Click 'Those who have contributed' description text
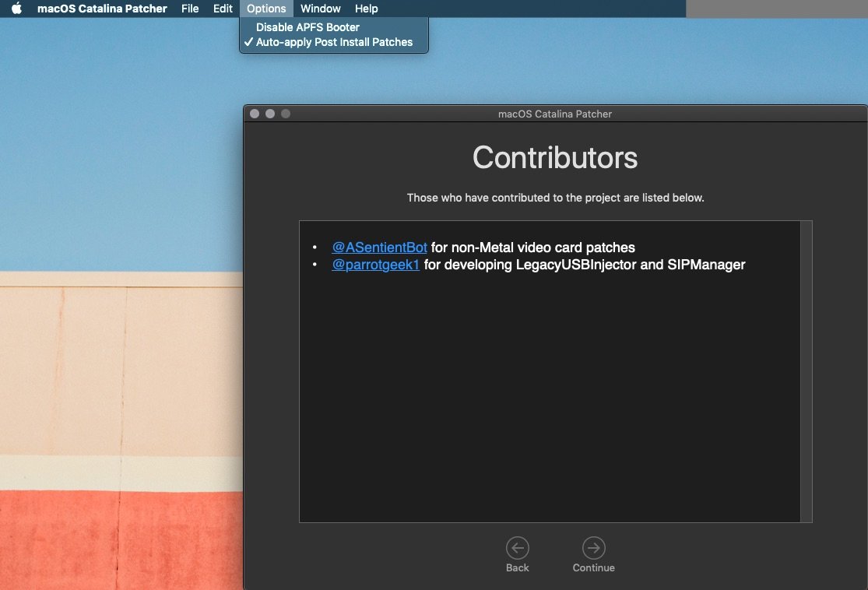 tap(555, 198)
